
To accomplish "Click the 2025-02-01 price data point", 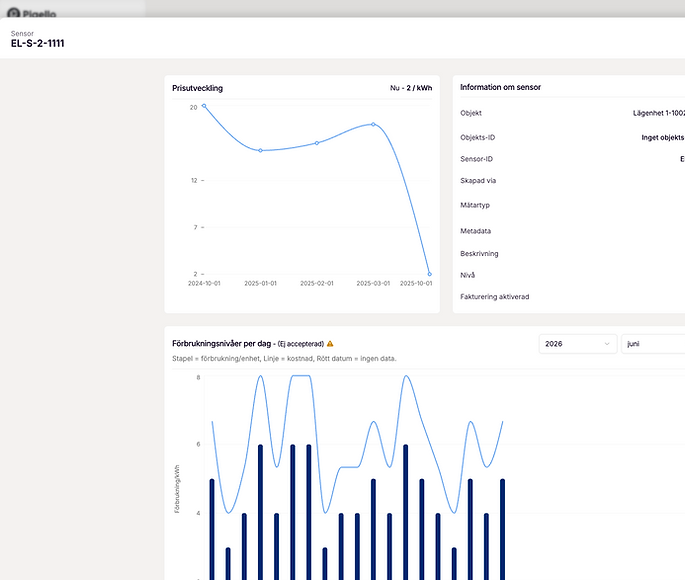I will [317, 143].
